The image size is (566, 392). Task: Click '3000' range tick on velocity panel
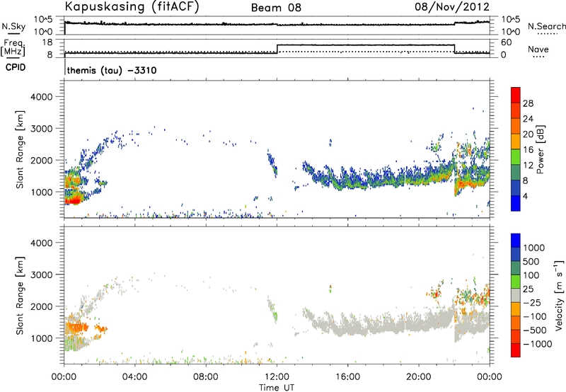coord(42,275)
